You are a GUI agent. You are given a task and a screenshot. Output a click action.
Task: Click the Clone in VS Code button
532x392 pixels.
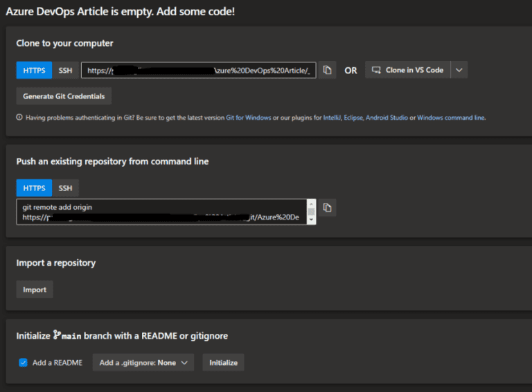pos(408,70)
